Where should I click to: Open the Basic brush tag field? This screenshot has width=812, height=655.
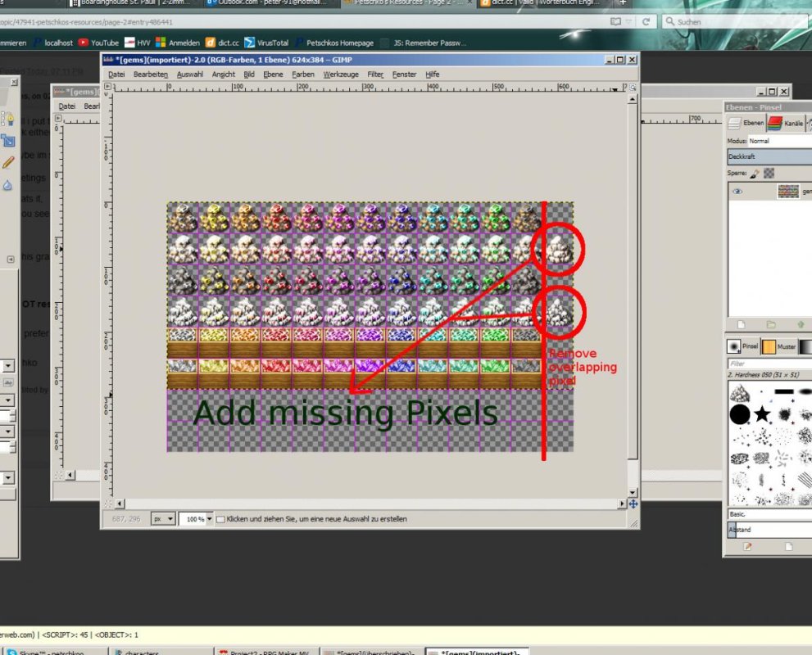(769, 514)
